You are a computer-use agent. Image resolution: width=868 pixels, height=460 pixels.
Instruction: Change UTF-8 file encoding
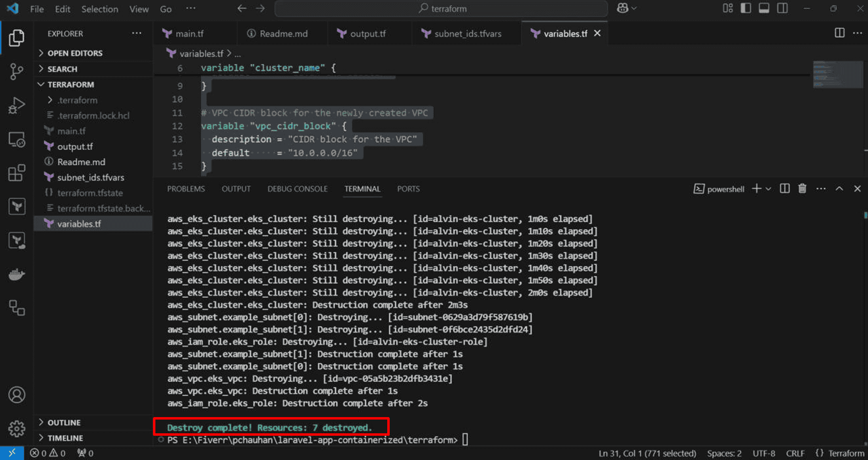tap(764, 453)
